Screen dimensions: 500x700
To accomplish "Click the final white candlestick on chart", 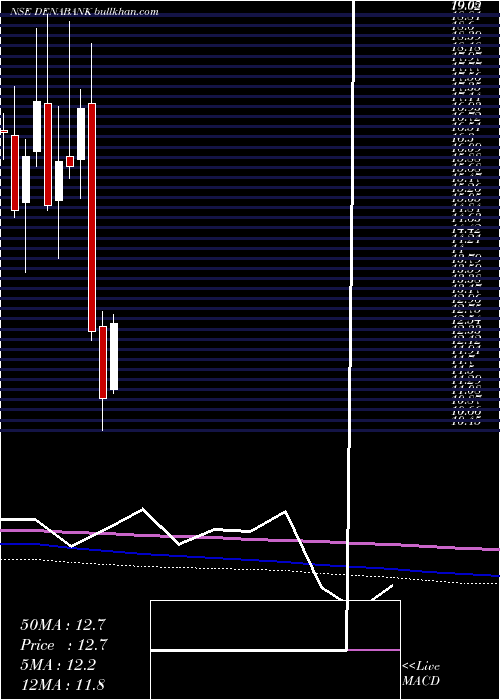I will 114,356.
